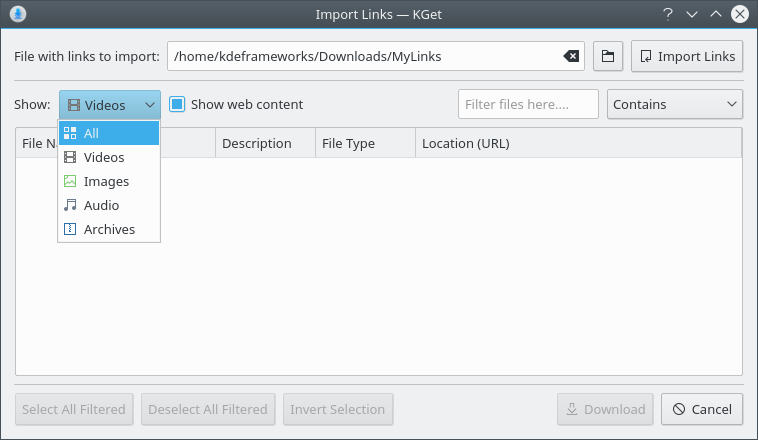Sort by the Location (URL) column header
758x440 pixels.
576,143
